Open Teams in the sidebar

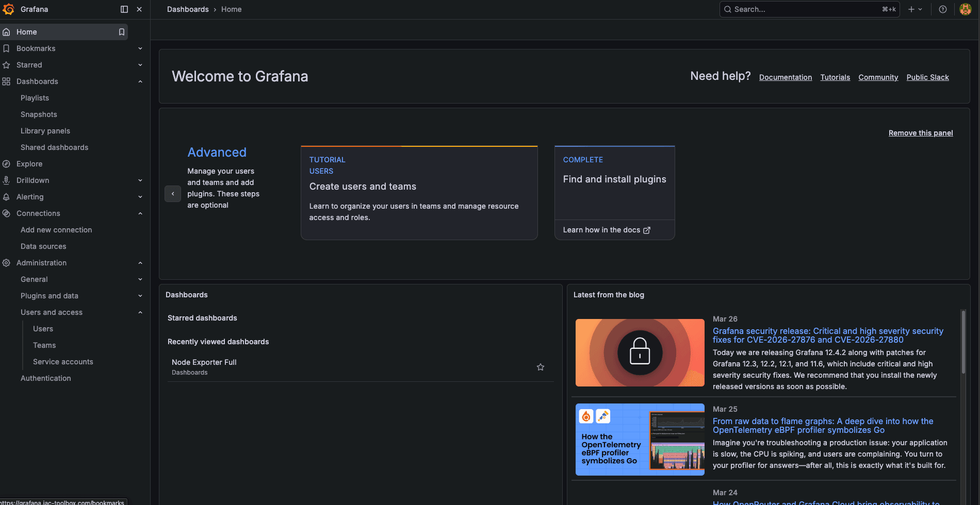click(x=44, y=345)
